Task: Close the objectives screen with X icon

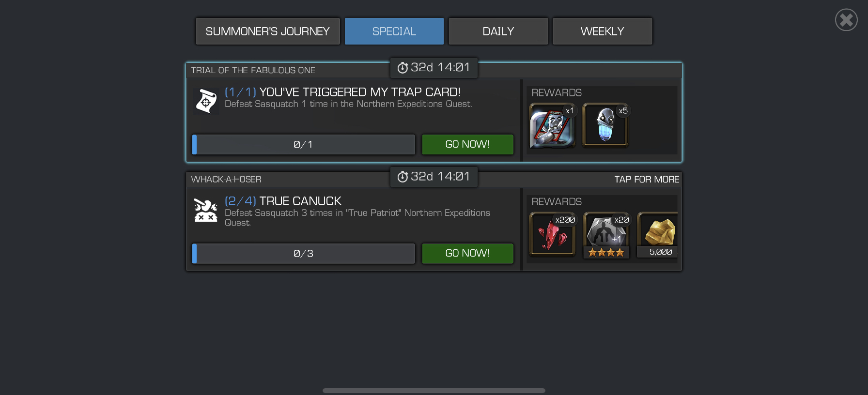Action: (x=846, y=20)
